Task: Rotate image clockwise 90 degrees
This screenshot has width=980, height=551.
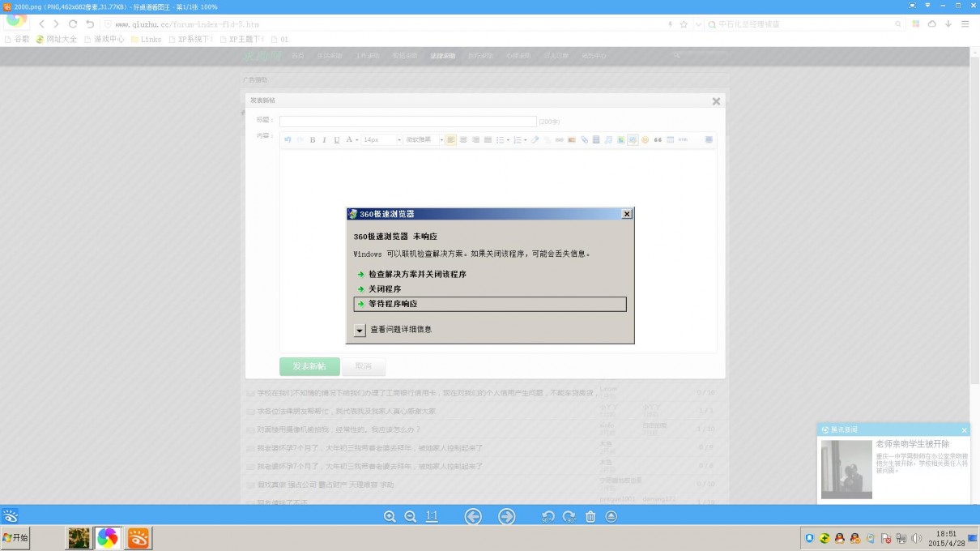Action: (x=569, y=517)
